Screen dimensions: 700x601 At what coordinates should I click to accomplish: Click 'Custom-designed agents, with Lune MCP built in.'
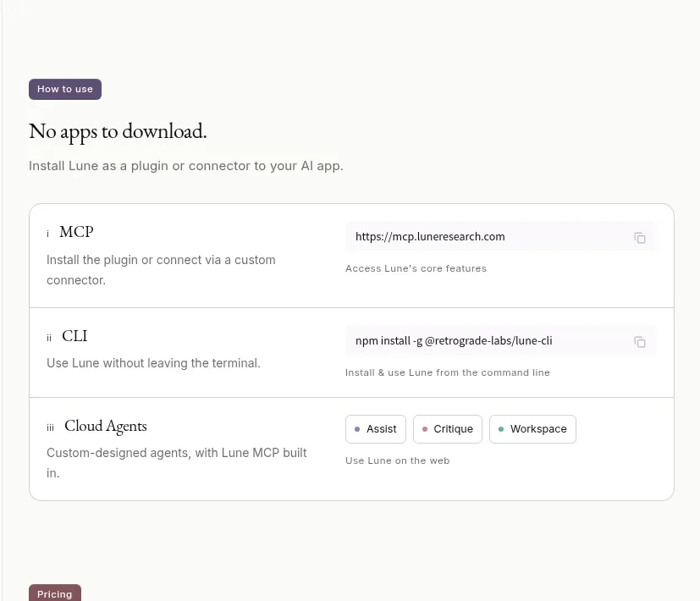(177, 462)
